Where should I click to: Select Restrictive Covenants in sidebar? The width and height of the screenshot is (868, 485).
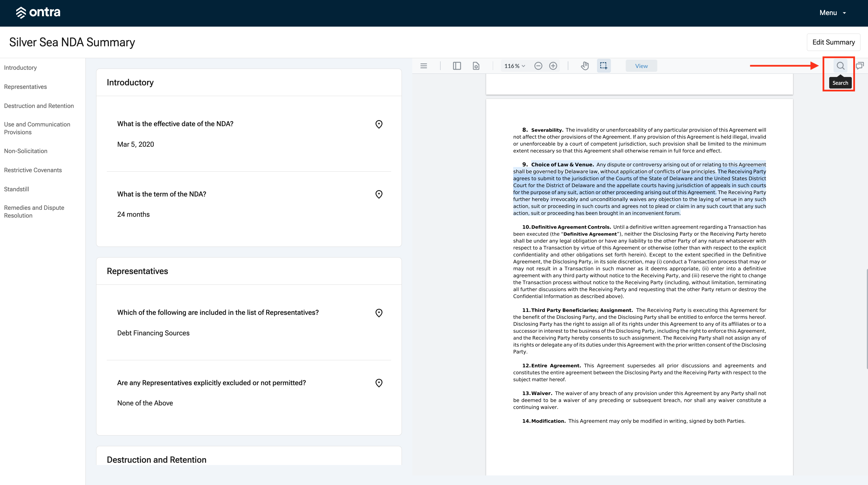tap(33, 170)
